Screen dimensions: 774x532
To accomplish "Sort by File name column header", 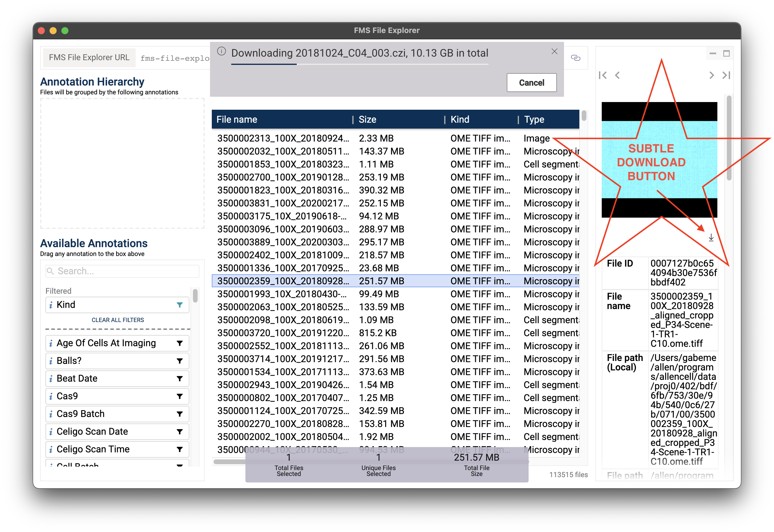I will point(237,119).
